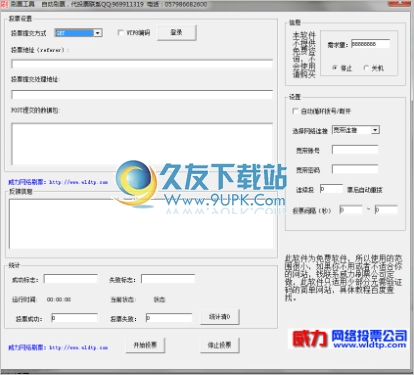Click the wldtp.com voting company banner
414x375 pixels.
tap(349, 339)
